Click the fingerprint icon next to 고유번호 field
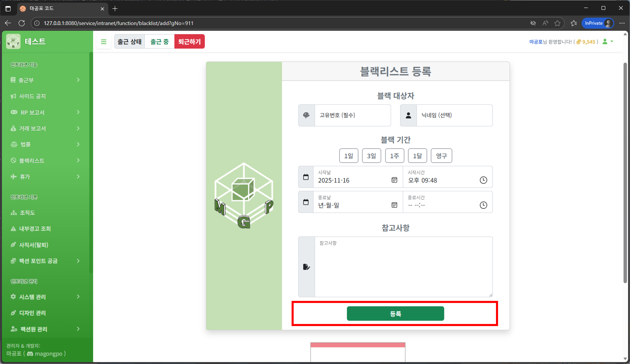Image resolution: width=630 pixels, height=364 pixels. 306,115
